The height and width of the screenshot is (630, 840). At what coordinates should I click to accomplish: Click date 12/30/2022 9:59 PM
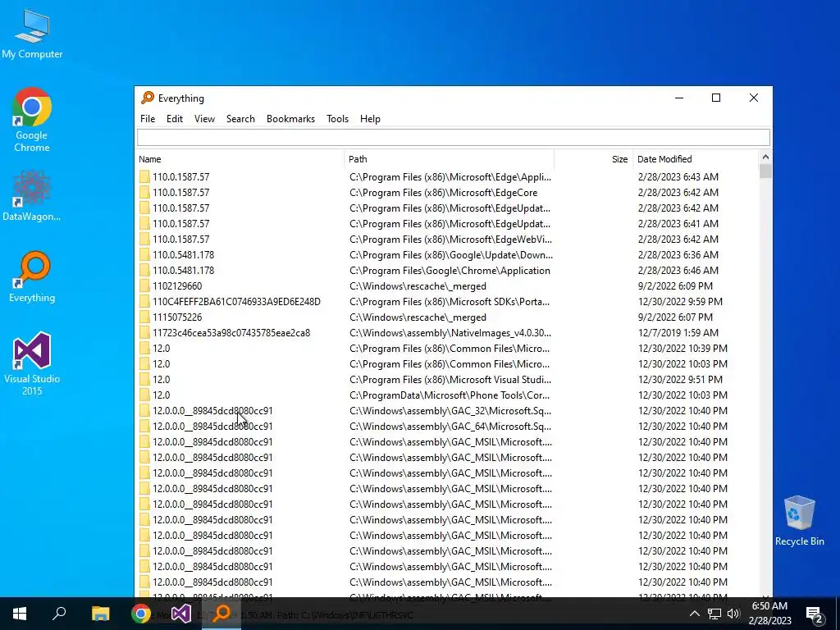tap(680, 302)
